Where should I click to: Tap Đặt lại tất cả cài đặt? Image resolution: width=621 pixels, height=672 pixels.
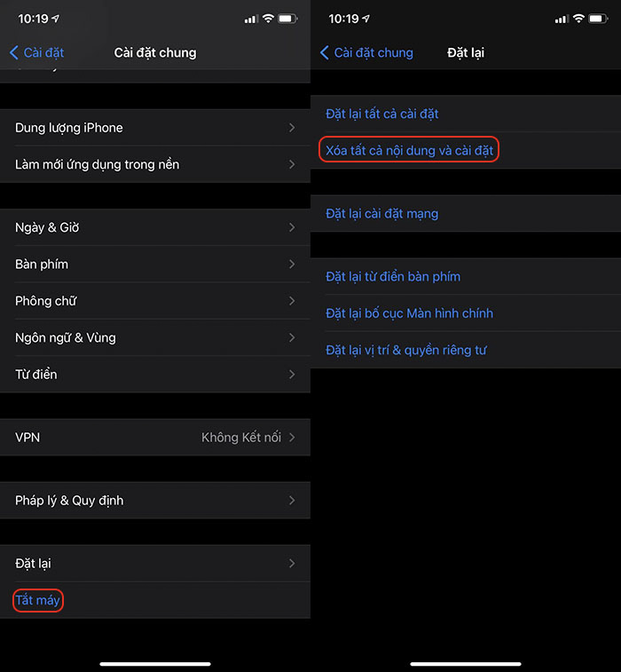coord(382,114)
